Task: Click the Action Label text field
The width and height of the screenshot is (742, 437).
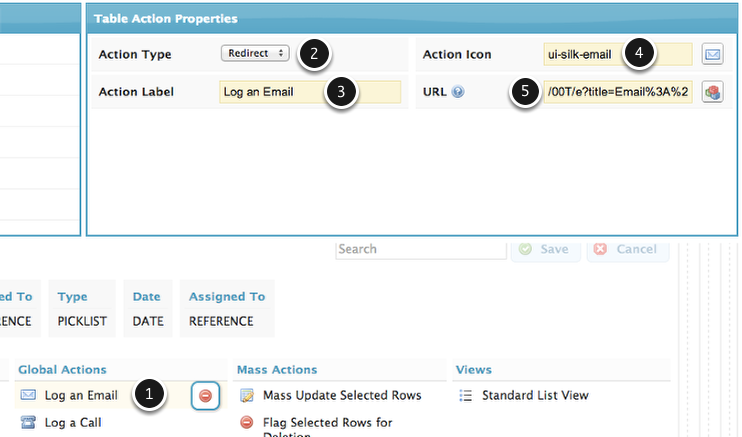Action: pos(270,92)
